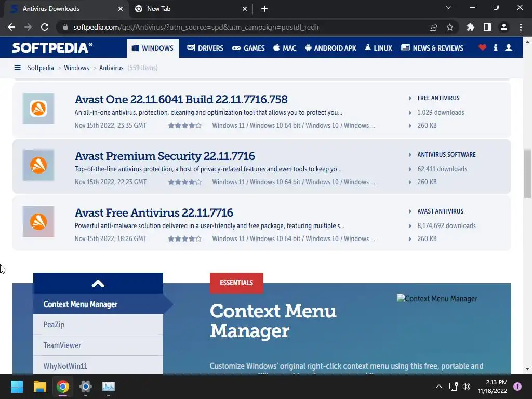The width and height of the screenshot is (532, 399).
Task: Click the Avast Premium Security app icon
Action: coord(38,165)
